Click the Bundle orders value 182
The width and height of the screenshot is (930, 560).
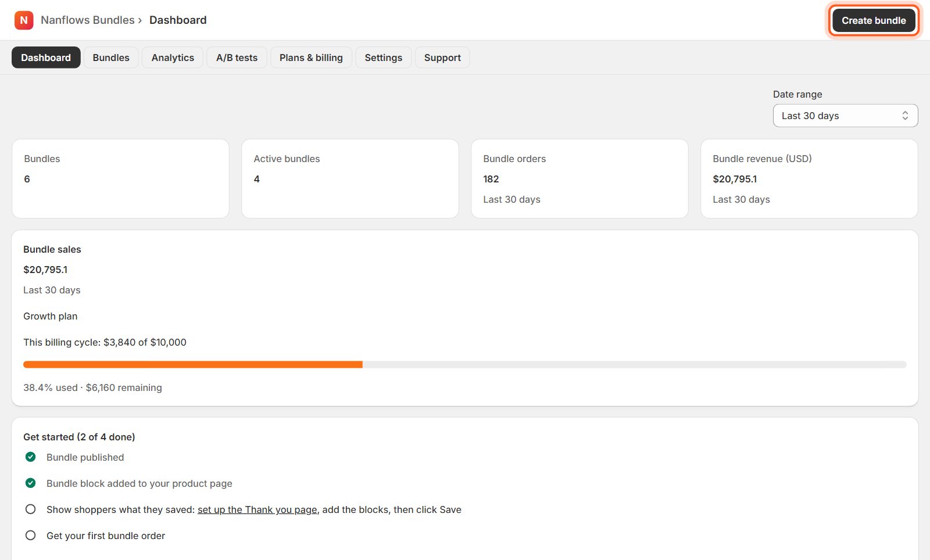tap(491, 179)
